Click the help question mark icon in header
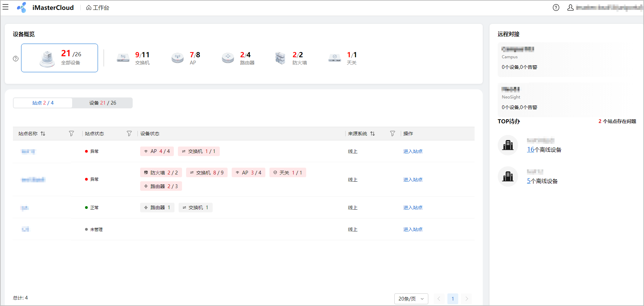Image resolution: width=644 pixels, height=306 pixels. click(556, 7)
